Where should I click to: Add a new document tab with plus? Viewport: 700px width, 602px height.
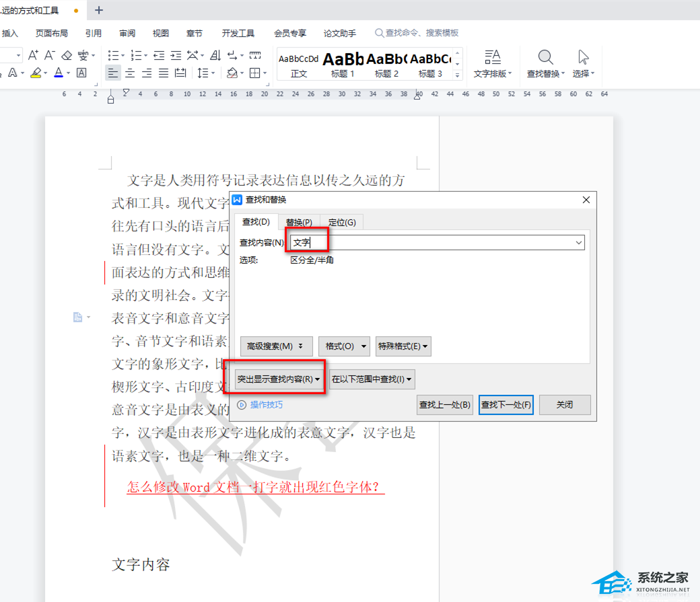pos(99,10)
